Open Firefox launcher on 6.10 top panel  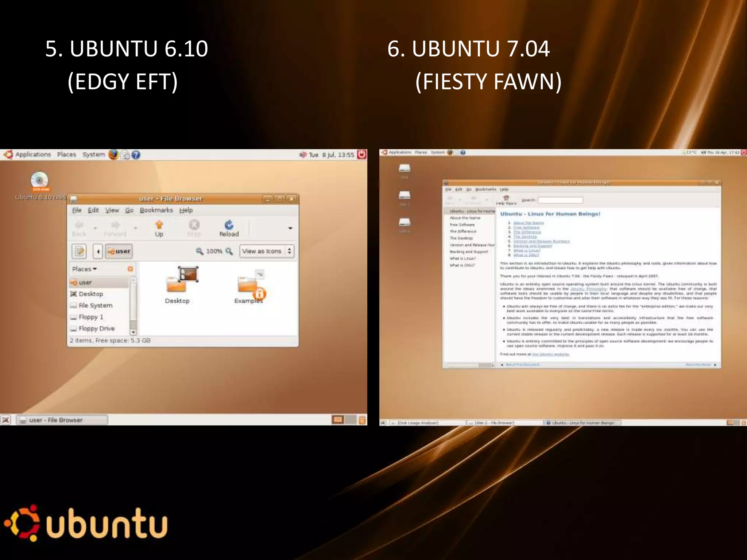coord(114,155)
